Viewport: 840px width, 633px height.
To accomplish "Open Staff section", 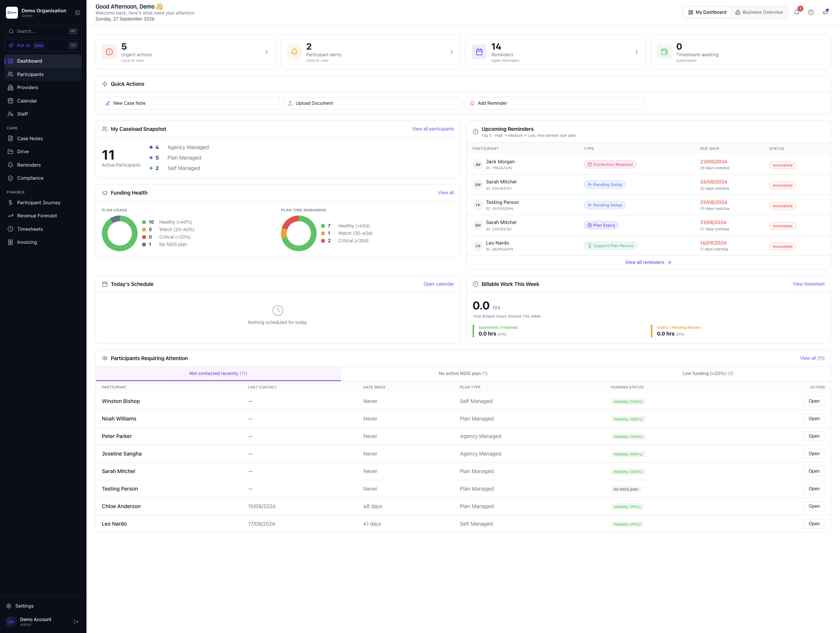I will [x=43, y=114].
